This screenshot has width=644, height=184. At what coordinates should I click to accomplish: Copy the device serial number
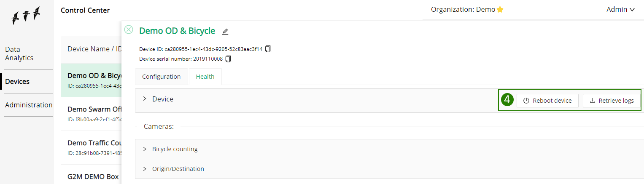coord(228,59)
